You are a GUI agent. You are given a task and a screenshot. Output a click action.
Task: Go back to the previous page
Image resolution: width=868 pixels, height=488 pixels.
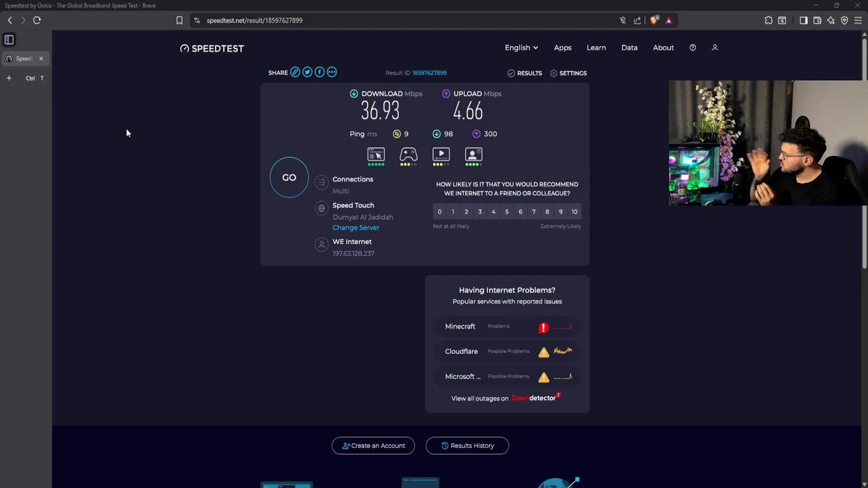[10, 20]
